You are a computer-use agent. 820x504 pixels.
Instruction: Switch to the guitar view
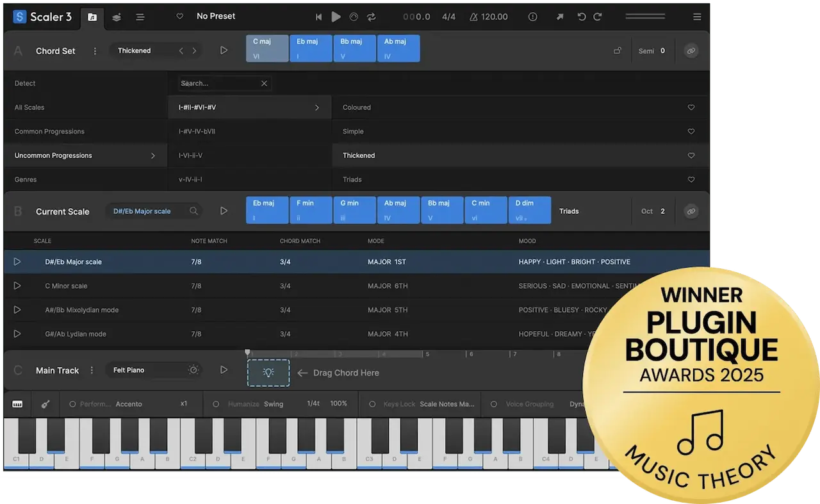point(45,404)
